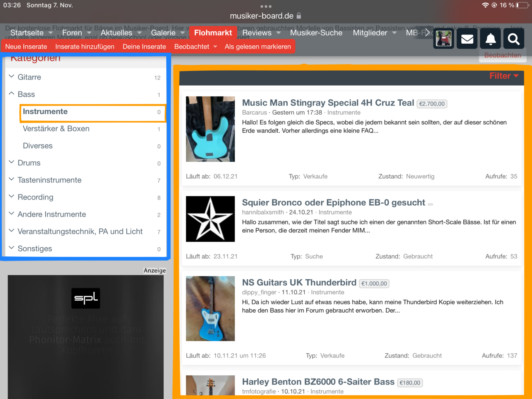Expand the Andere Instrumente category chevron
Screen dimensions: 532x399
(x=12, y=214)
